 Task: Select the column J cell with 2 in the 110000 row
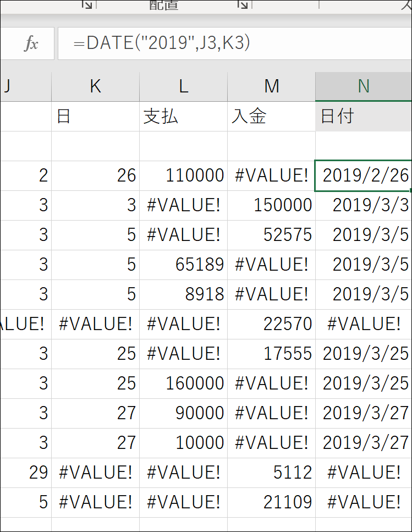point(26,175)
